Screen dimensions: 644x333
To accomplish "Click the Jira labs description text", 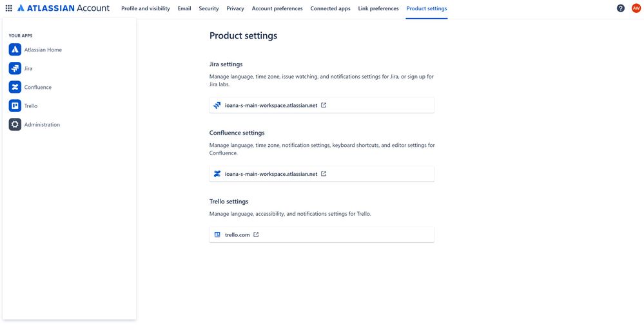I will click(322, 80).
